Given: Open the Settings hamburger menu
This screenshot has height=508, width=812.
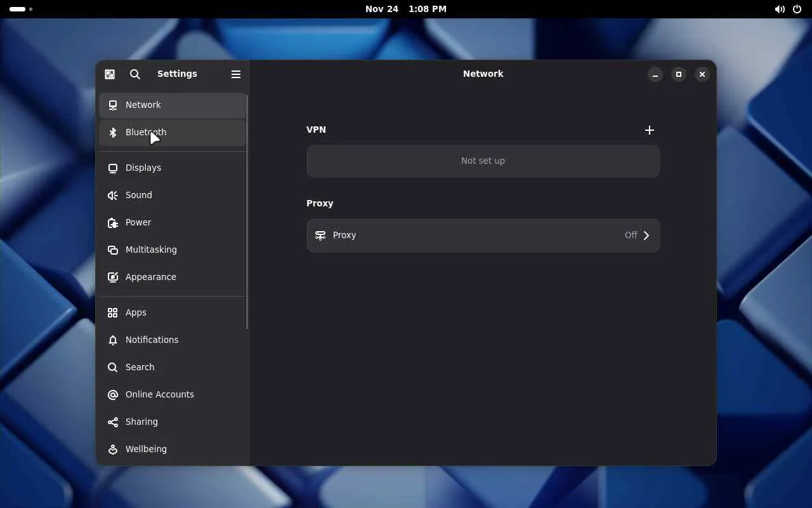Looking at the screenshot, I should coord(236,74).
